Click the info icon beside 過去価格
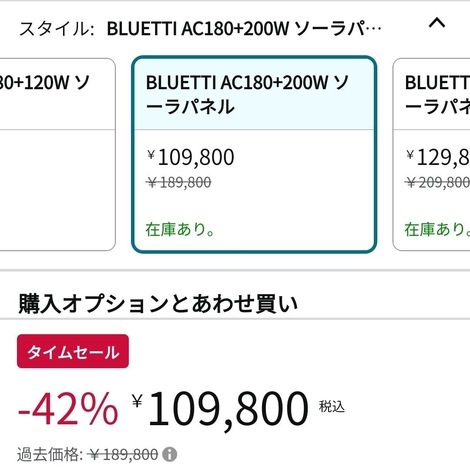The height and width of the screenshot is (470, 470). (x=170, y=455)
